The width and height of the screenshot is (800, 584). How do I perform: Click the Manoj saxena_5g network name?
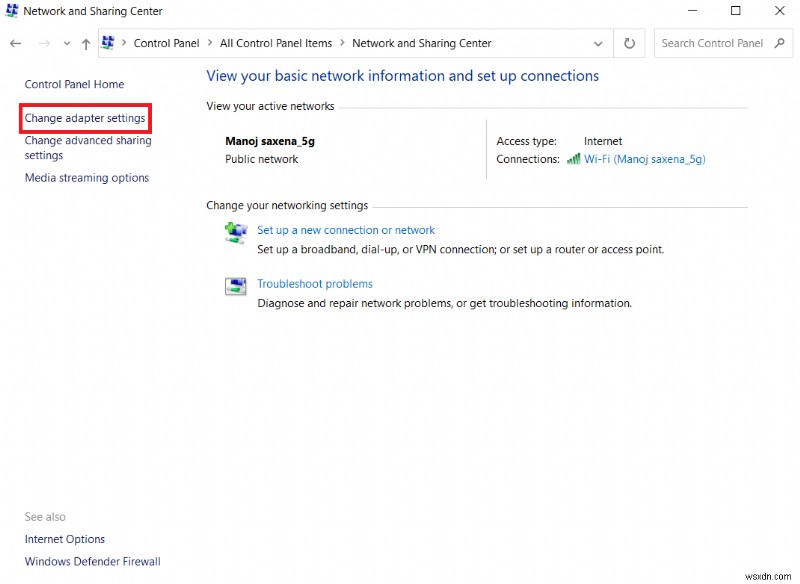coord(270,141)
